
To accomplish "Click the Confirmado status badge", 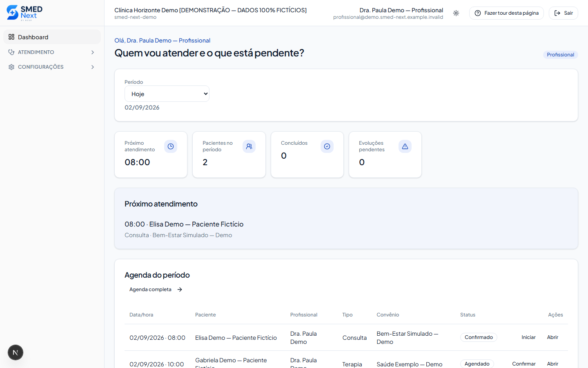I will tap(479, 337).
